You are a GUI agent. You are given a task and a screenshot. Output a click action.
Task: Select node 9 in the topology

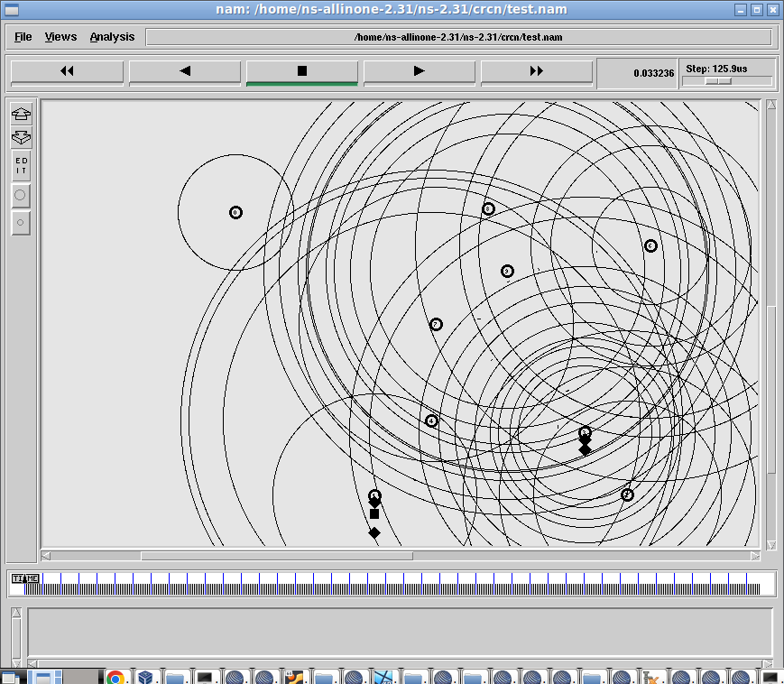(x=507, y=271)
